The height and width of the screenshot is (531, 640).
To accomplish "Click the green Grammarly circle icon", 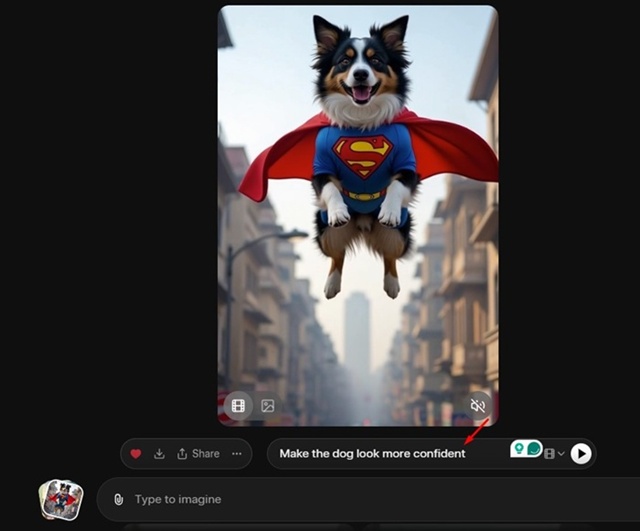I will [534, 448].
